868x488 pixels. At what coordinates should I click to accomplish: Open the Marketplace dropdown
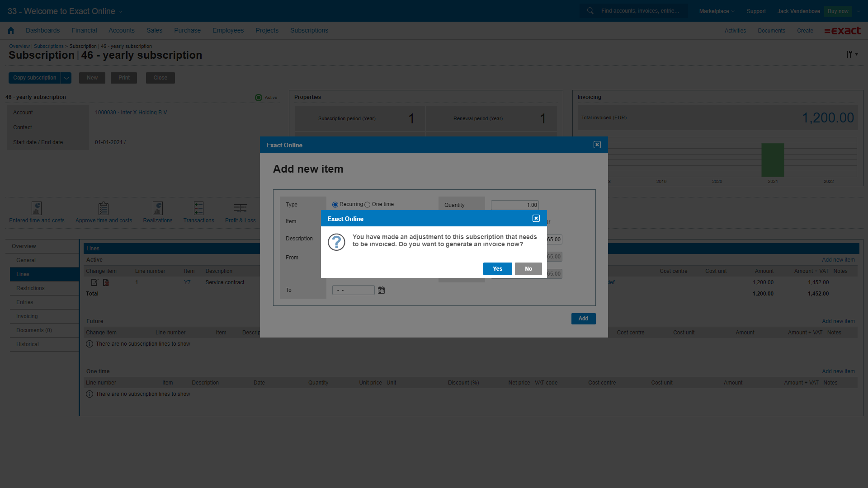(x=717, y=11)
